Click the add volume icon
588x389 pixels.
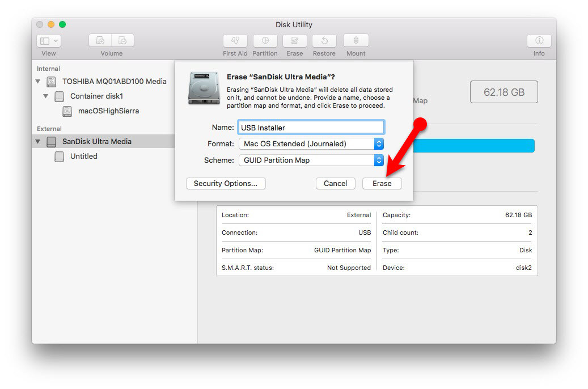tap(100, 40)
